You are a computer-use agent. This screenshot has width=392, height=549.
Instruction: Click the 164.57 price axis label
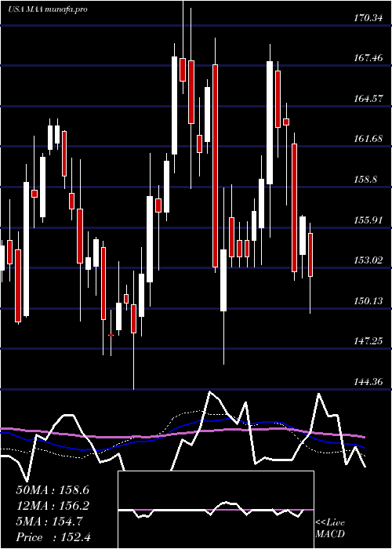point(368,99)
